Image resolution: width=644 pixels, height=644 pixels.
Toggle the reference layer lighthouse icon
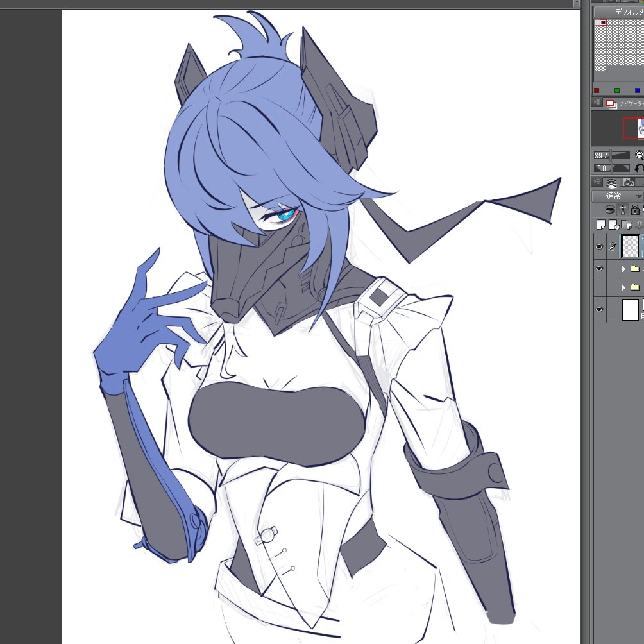(623, 210)
